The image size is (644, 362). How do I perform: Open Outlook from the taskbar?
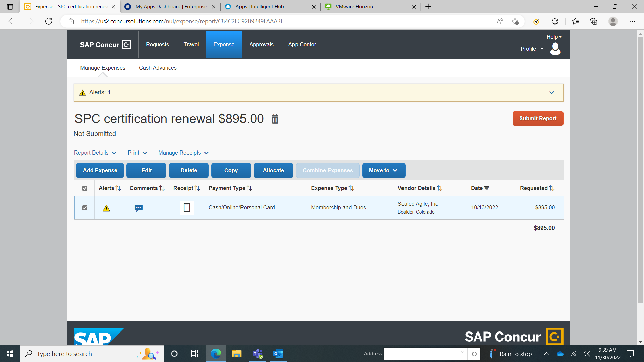click(x=278, y=354)
